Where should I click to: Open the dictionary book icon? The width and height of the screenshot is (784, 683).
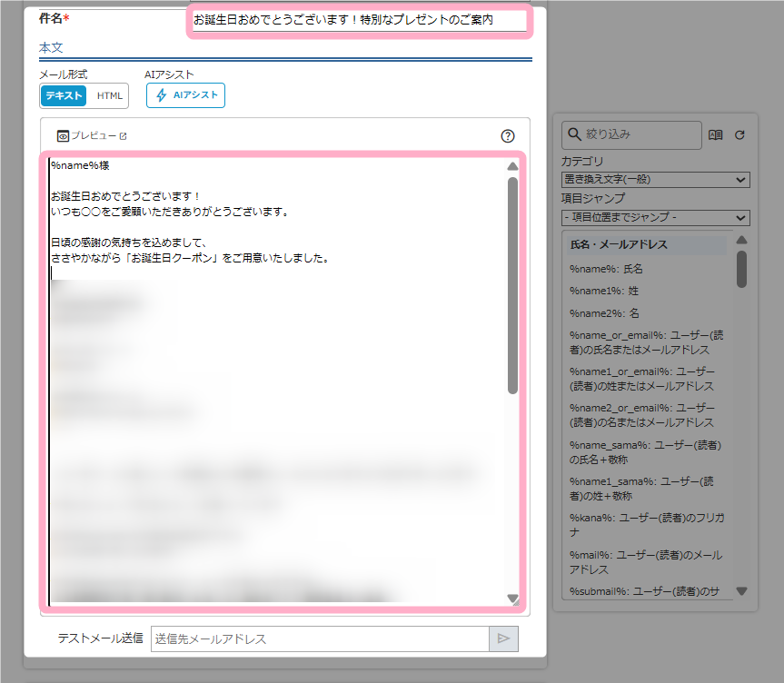click(716, 134)
